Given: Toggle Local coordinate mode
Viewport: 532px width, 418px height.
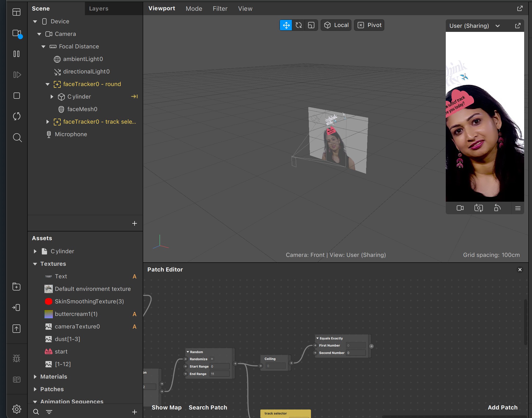Looking at the screenshot, I should coord(336,25).
